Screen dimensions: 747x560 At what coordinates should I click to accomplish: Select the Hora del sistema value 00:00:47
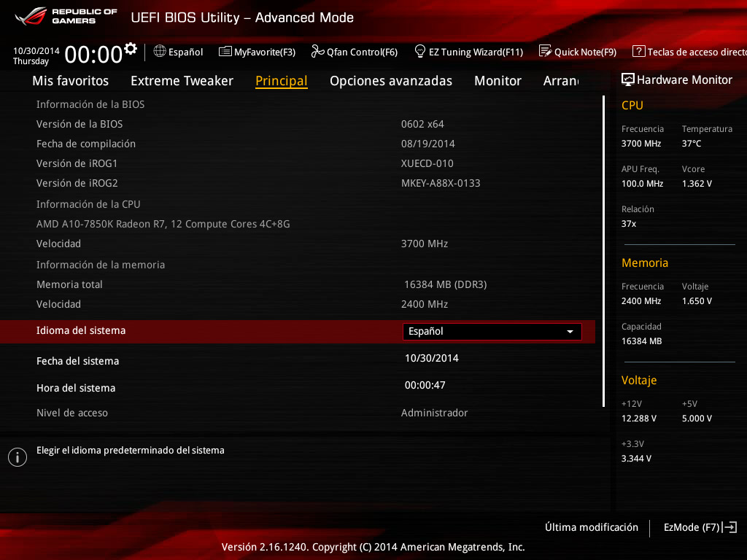pos(425,385)
